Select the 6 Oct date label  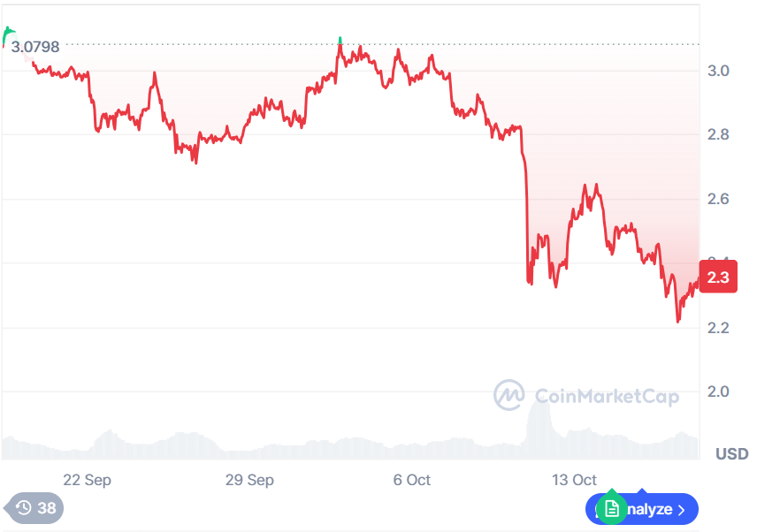pos(412,480)
